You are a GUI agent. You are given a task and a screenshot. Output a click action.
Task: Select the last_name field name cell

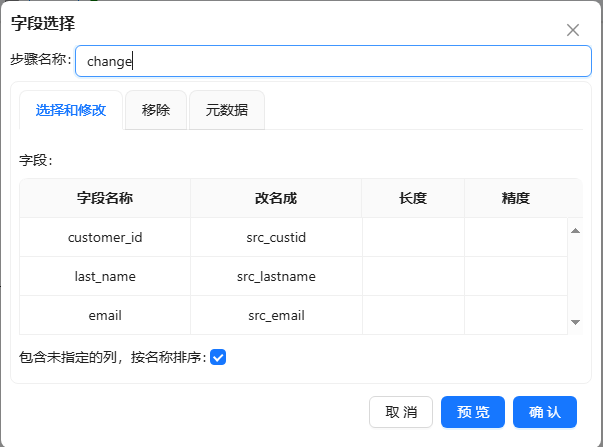[105, 276]
